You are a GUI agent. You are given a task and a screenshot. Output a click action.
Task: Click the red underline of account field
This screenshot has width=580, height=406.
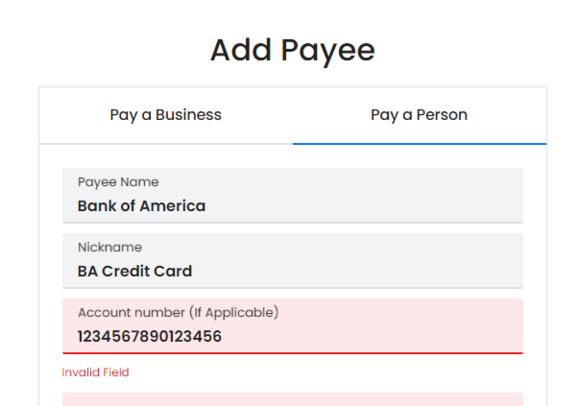293,353
